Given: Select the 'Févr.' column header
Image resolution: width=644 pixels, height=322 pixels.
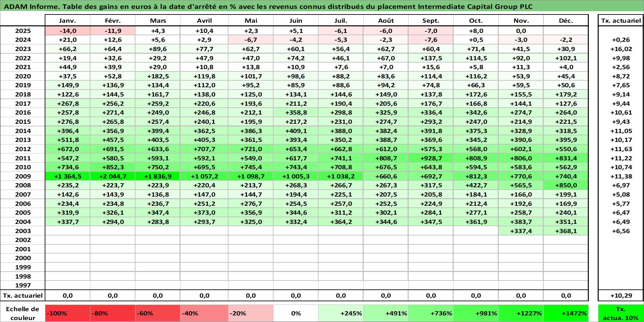Looking at the screenshot, I should coord(113,20).
